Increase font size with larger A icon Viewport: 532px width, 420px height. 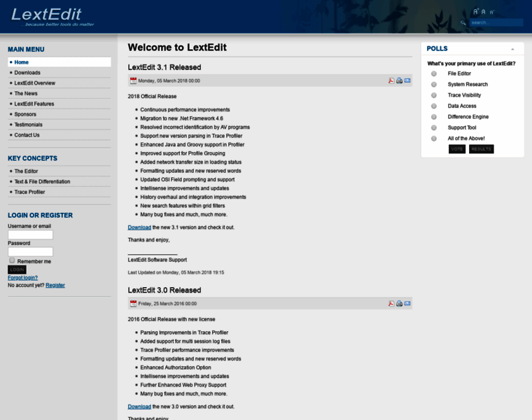476,11
